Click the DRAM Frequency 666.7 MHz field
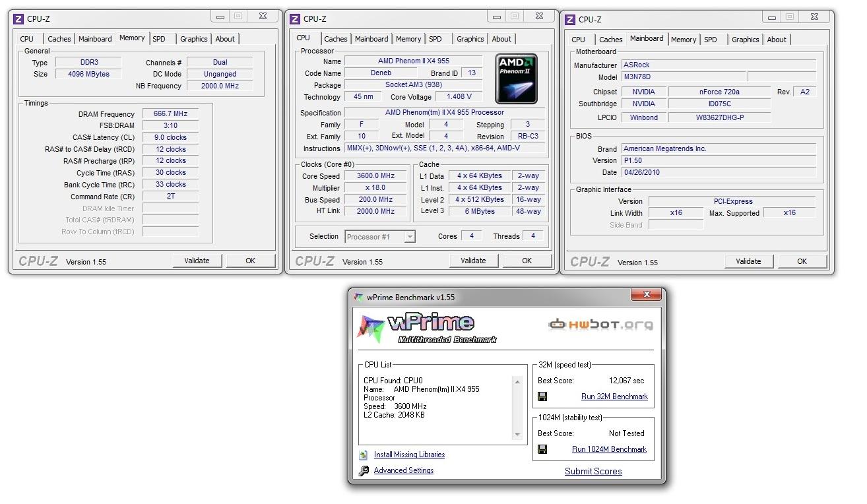The image size is (867, 504). coord(170,113)
